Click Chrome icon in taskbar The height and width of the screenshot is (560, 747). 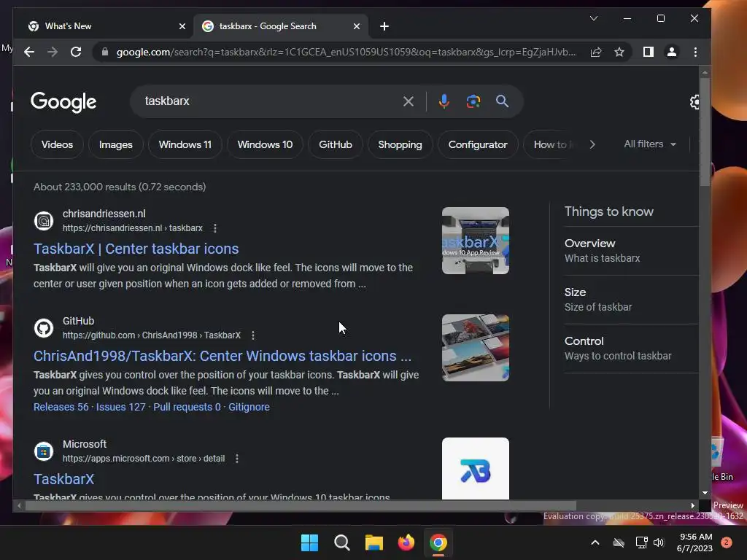[438, 542]
